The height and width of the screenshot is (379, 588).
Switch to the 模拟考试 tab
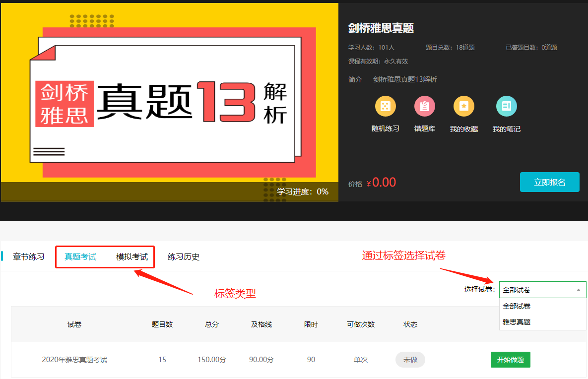point(132,257)
